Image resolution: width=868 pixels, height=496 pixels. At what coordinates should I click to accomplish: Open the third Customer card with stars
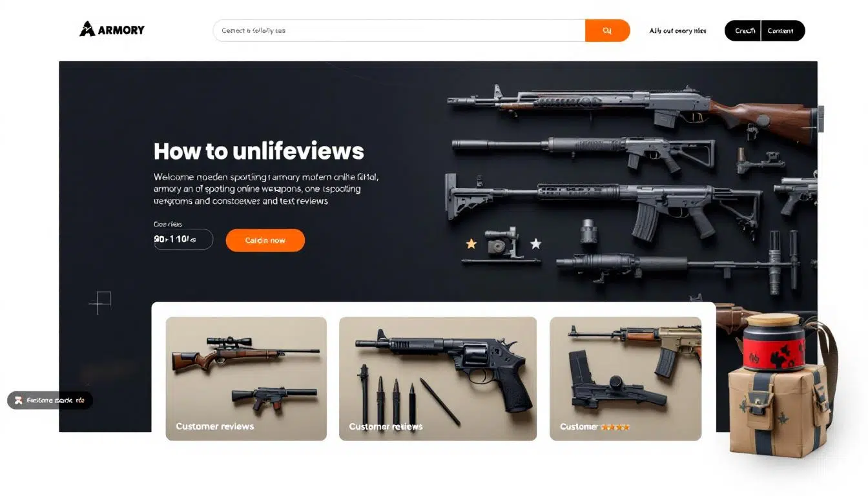click(625, 378)
